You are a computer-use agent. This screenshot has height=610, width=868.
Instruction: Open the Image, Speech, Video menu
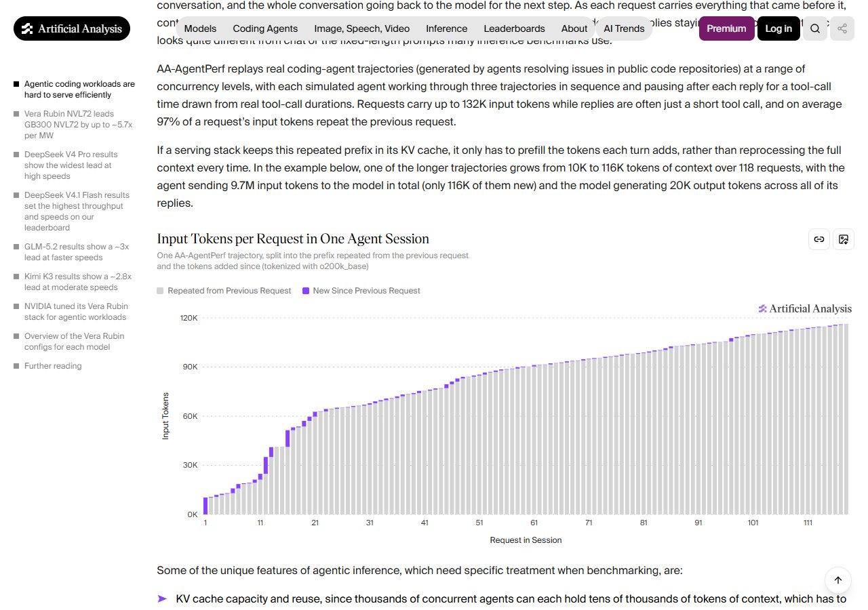point(362,28)
